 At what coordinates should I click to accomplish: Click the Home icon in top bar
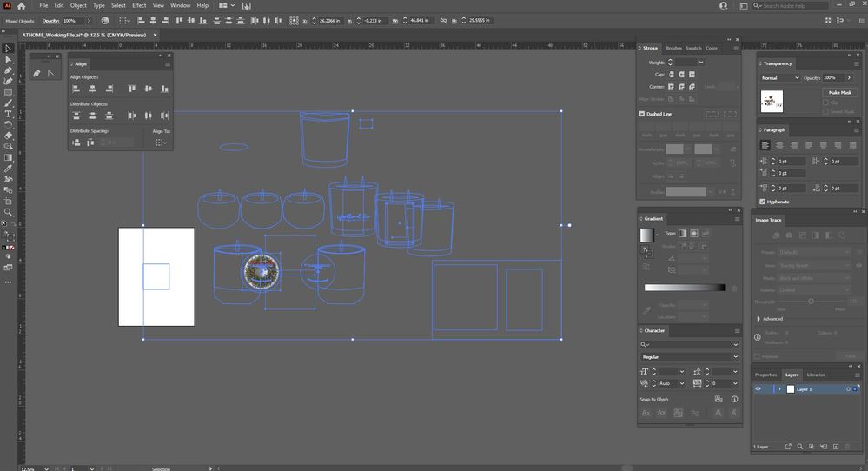pos(22,5)
